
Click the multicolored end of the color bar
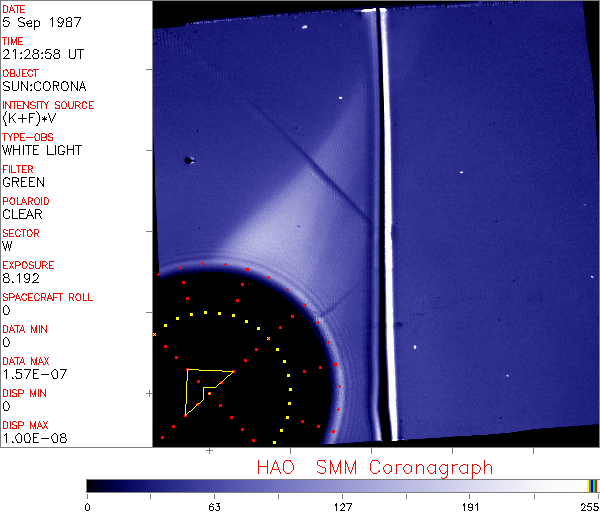point(593,485)
